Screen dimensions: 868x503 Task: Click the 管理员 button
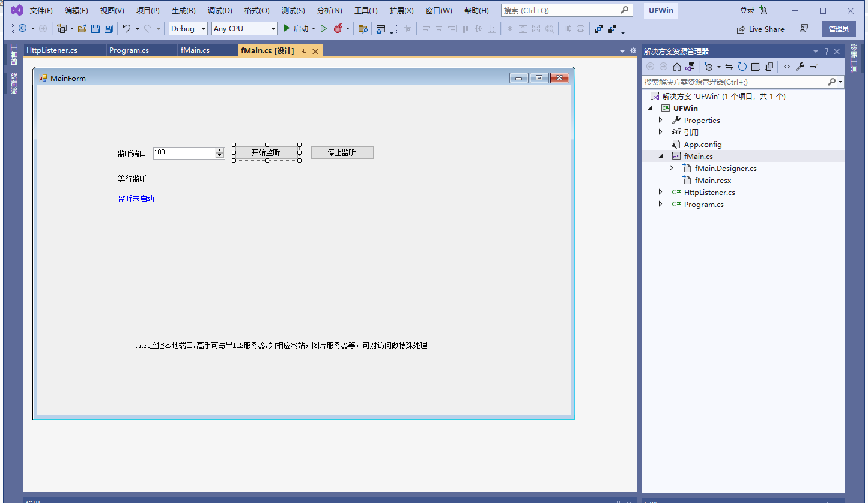pyautogui.click(x=839, y=29)
